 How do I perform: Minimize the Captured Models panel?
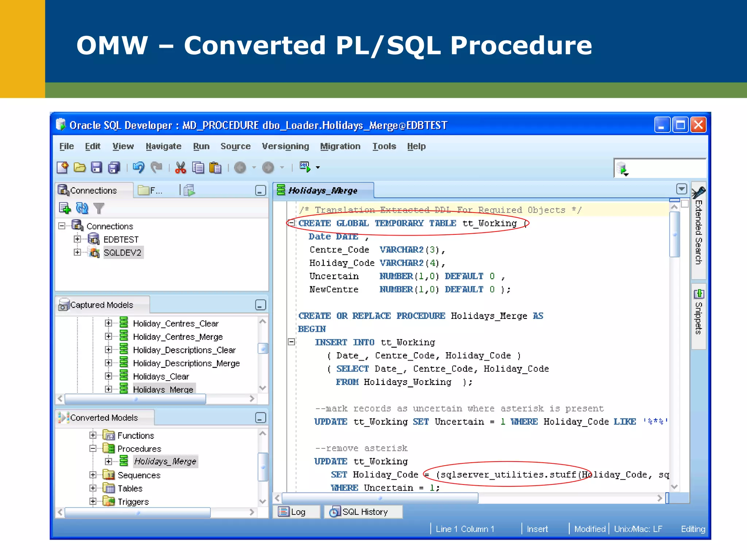tap(260, 305)
